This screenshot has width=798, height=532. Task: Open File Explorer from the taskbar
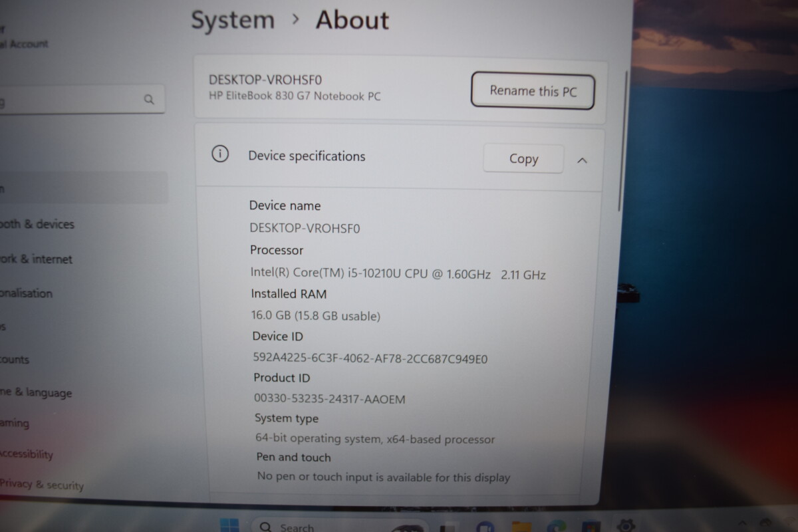click(522, 527)
